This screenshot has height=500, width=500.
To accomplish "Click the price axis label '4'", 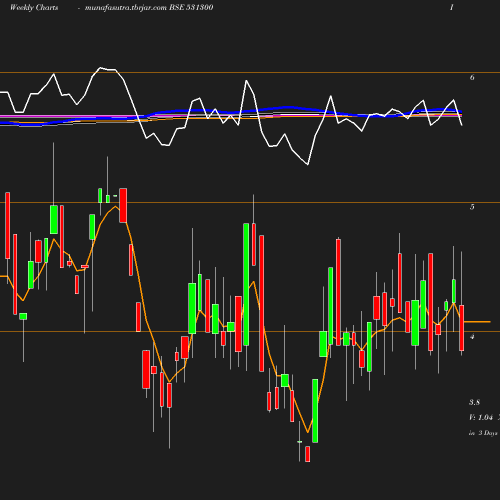I will [472, 337].
